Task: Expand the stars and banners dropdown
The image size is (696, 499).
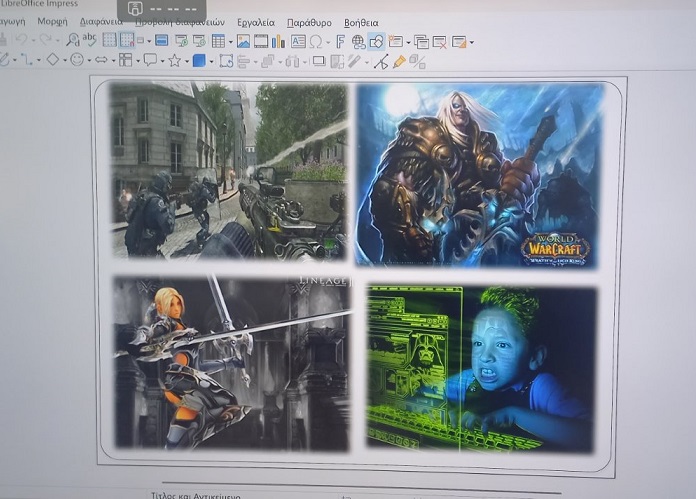Action: pyautogui.click(x=187, y=61)
